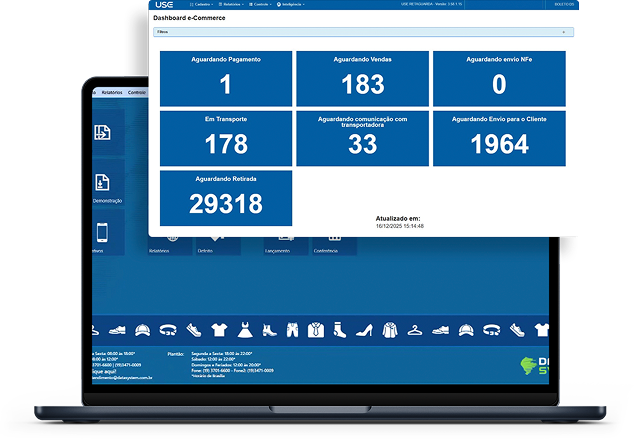The height and width of the screenshot is (439, 634).
Task: Click the document transfer icon in the sidebar
Action: pos(103,133)
